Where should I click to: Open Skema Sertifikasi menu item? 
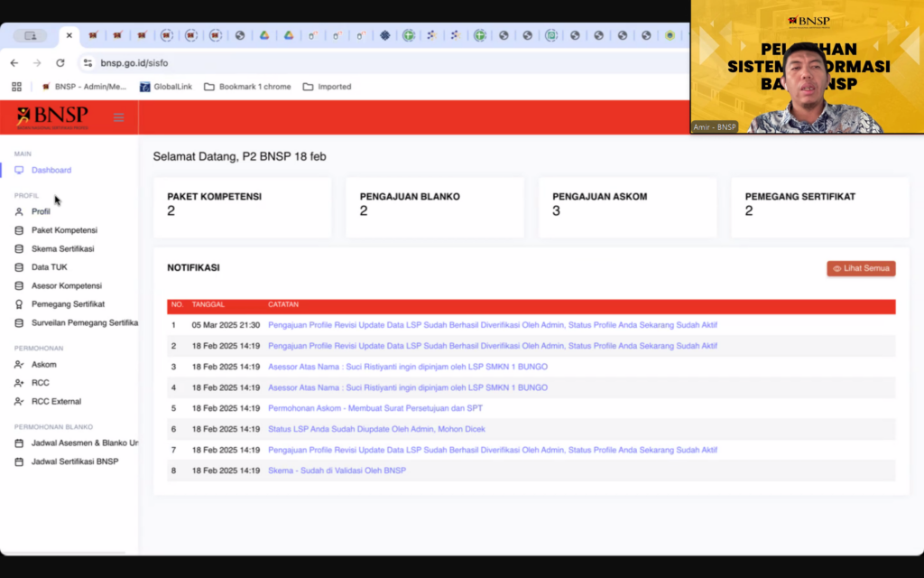62,248
